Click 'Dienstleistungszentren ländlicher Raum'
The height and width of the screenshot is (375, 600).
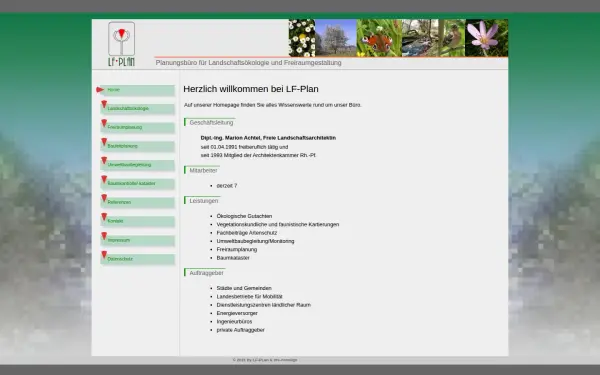point(264,305)
